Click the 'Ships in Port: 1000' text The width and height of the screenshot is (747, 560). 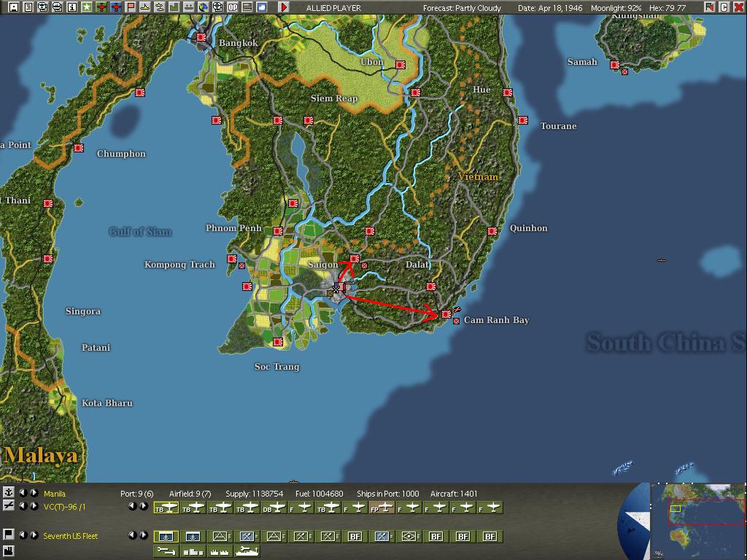point(388,494)
